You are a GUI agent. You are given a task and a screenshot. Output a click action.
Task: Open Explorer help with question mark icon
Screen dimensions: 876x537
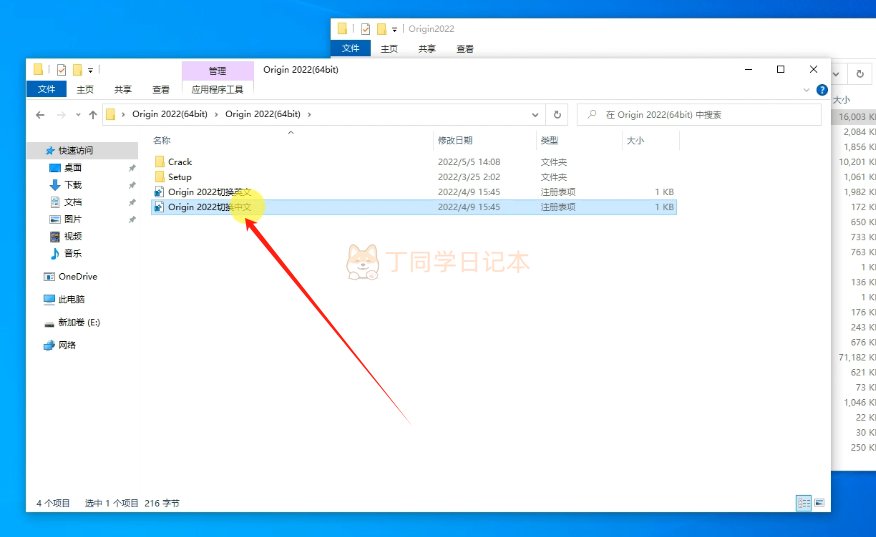click(x=822, y=89)
